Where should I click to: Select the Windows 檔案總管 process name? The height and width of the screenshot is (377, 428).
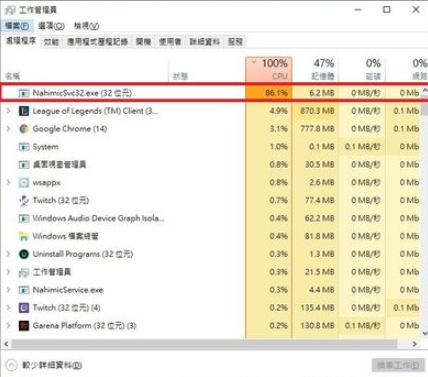(x=65, y=236)
